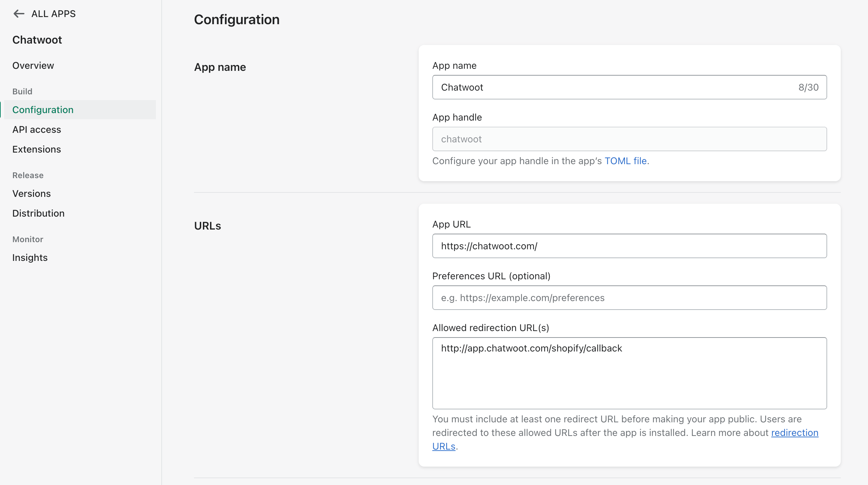Open Versions under Release
Viewport: 868px width, 485px height.
(31, 193)
